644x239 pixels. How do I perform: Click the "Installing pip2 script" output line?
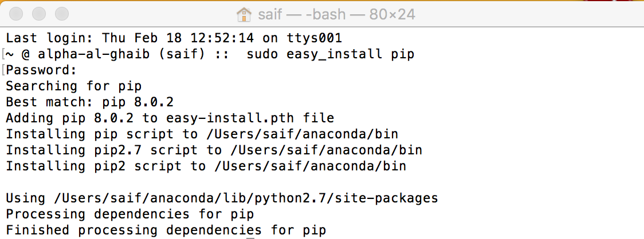click(x=206, y=166)
